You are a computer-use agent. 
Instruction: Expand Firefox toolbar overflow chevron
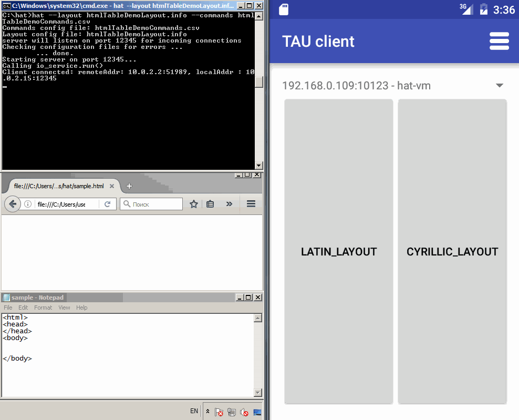coord(229,204)
